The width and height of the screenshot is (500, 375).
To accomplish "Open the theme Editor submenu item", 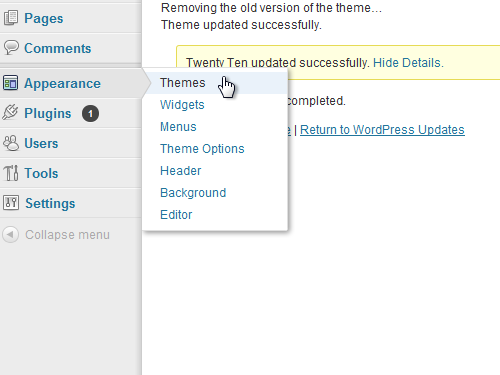I will (176, 215).
